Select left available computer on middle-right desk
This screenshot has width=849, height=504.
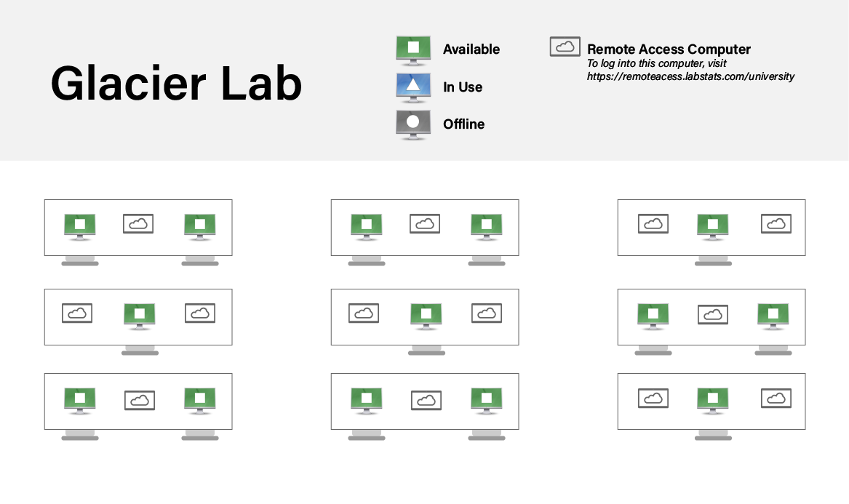click(653, 316)
